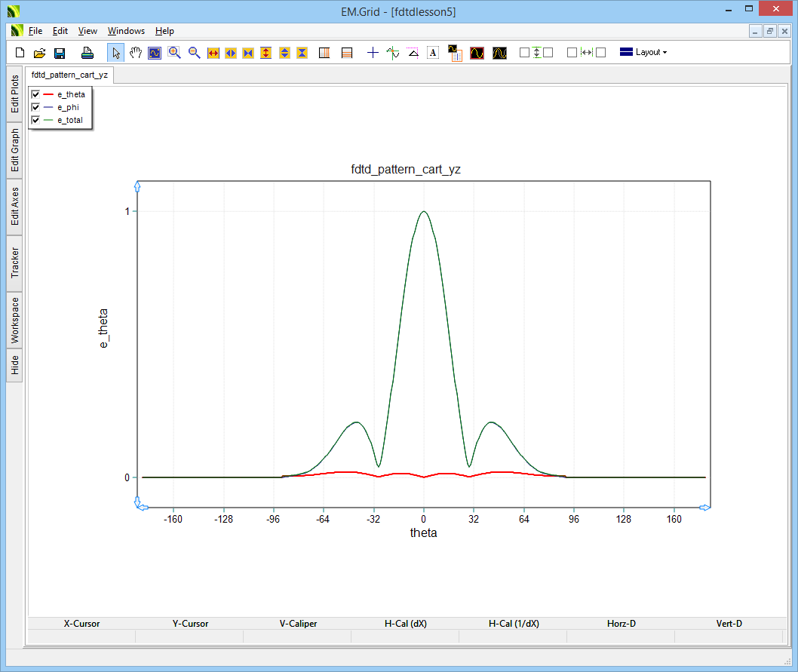Open the folder icon to load file
This screenshot has width=798, height=672.
pyautogui.click(x=40, y=53)
